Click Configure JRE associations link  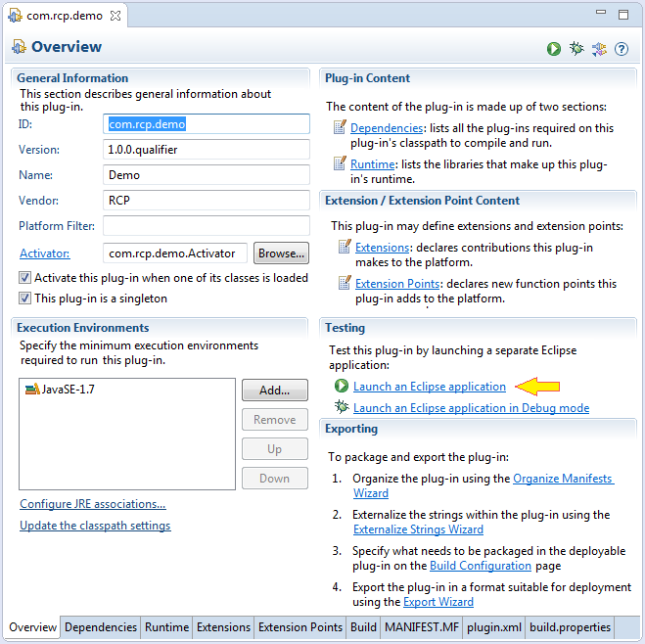[93, 504]
